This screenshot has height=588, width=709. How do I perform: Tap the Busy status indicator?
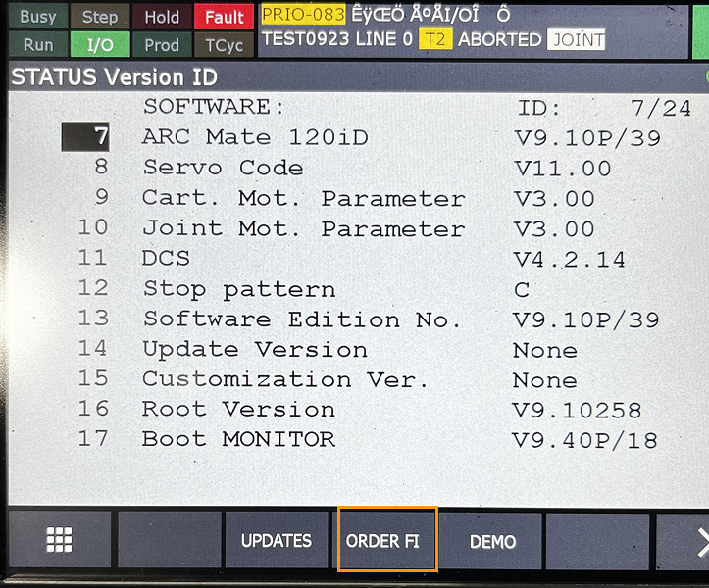click(38, 17)
